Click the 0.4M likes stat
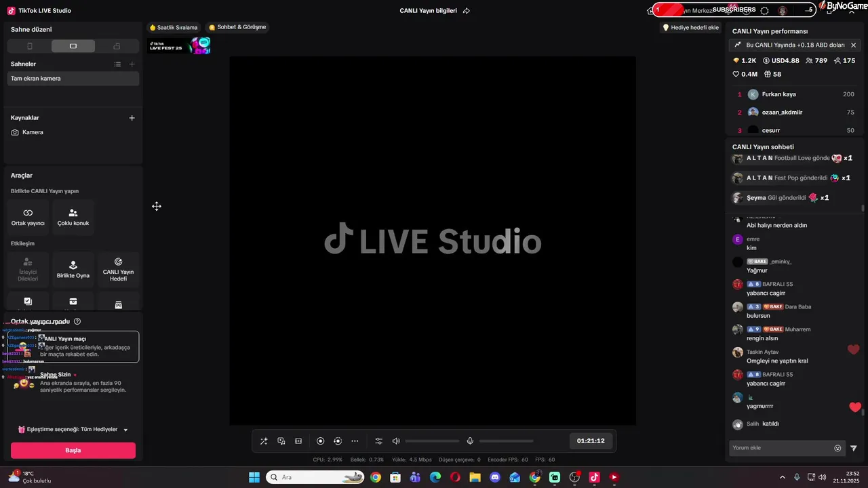The height and width of the screenshot is (488, 868). coord(745,75)
